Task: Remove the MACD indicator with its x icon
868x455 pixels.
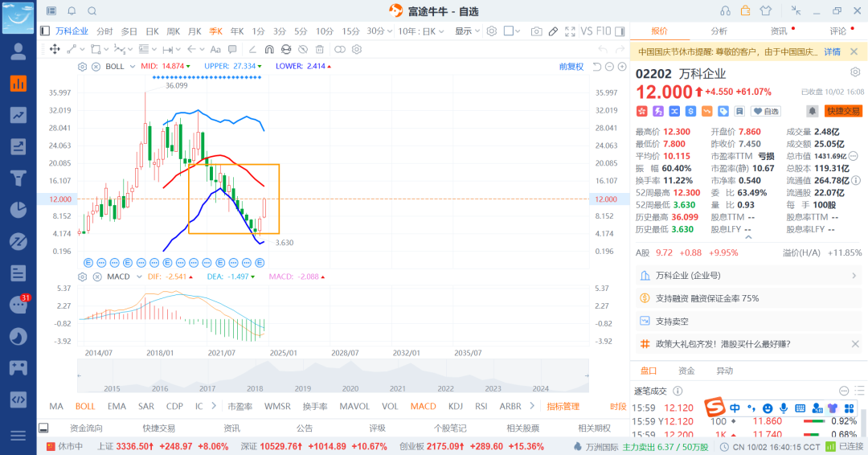Action: (97, 277)
